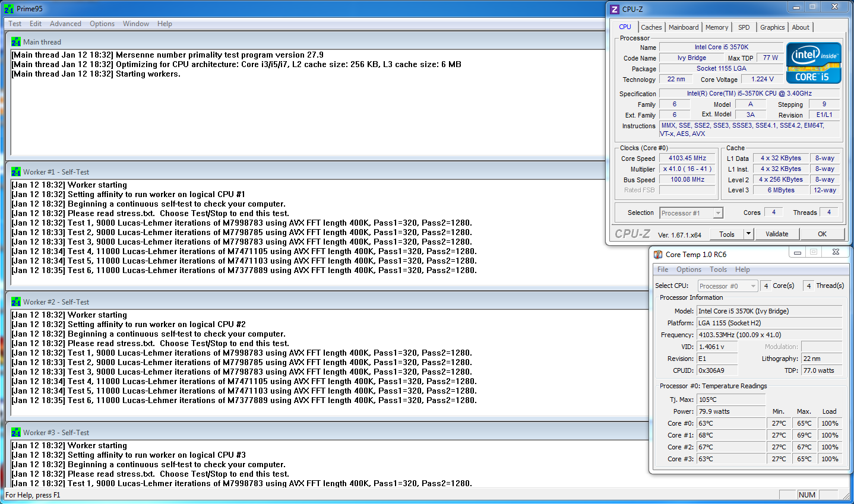Screen dimensions: 854x504
Task: Open the Tools menu in Core Temp
Action: pos(718,270)
